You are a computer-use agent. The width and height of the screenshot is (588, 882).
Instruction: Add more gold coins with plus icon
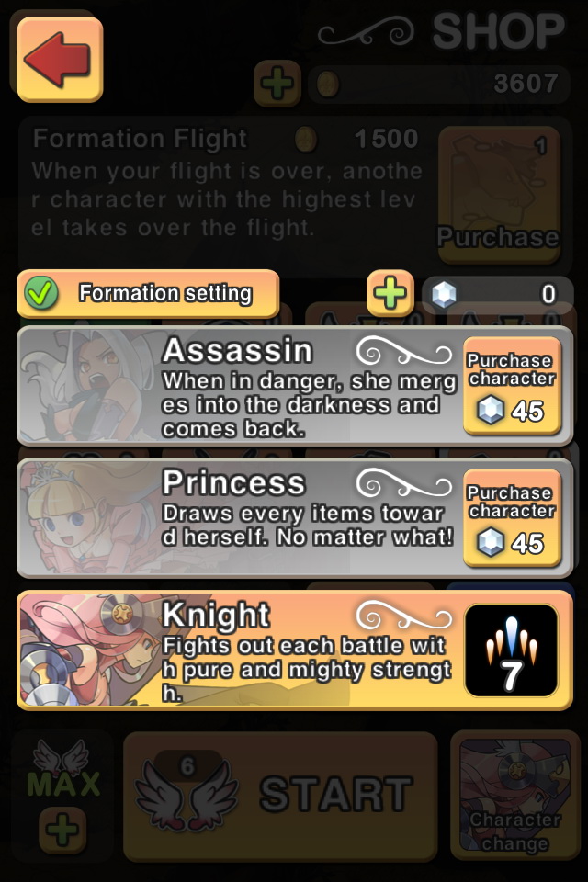point(277,84)
